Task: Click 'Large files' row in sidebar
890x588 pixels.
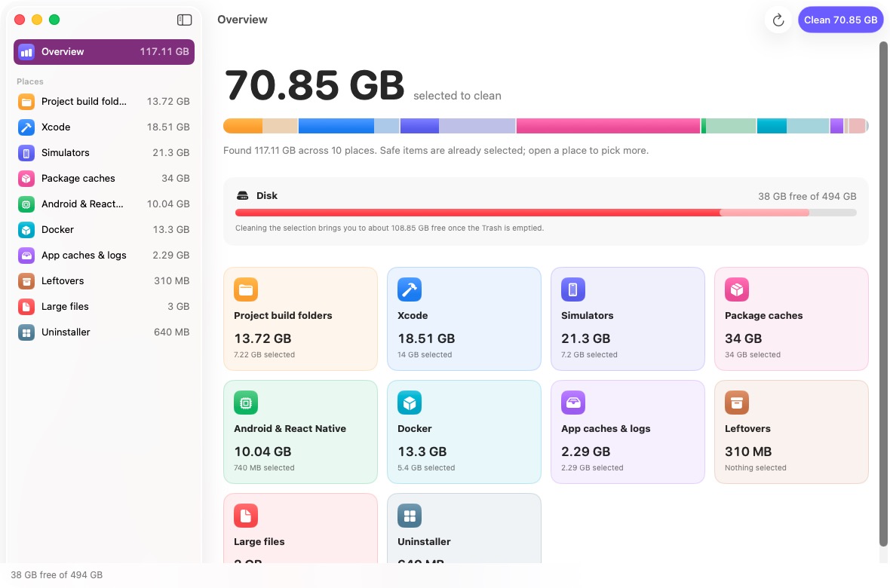Action: pos(104,307)
